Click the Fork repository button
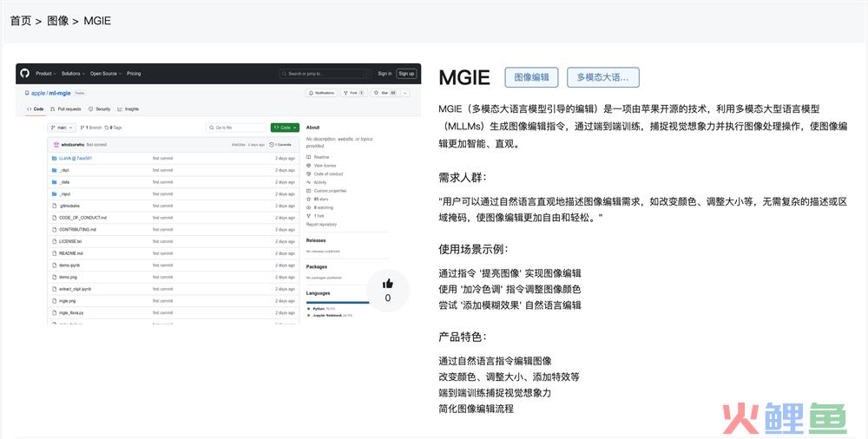The height and width of the screenshot is (439, 868). coord(353,93)
